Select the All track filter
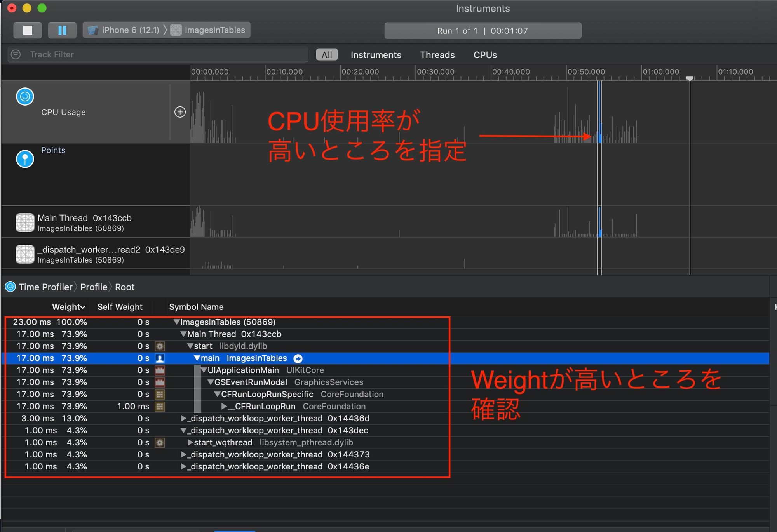This screenshot has height=532, width=777. (327, 55)
